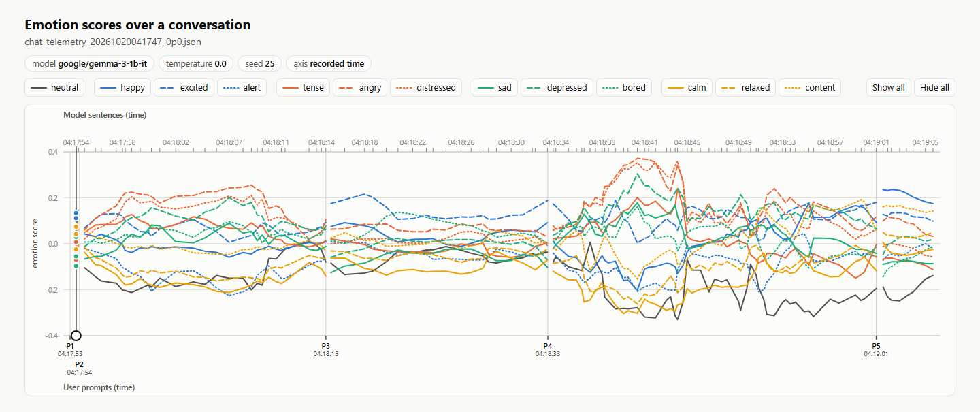Toggle the sad series legend
The height and width of the screenshot is (412, 980).
pos(495,87)
